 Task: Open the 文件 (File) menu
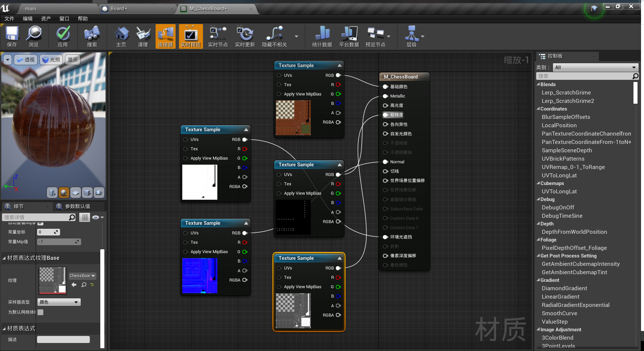[9, 19]
